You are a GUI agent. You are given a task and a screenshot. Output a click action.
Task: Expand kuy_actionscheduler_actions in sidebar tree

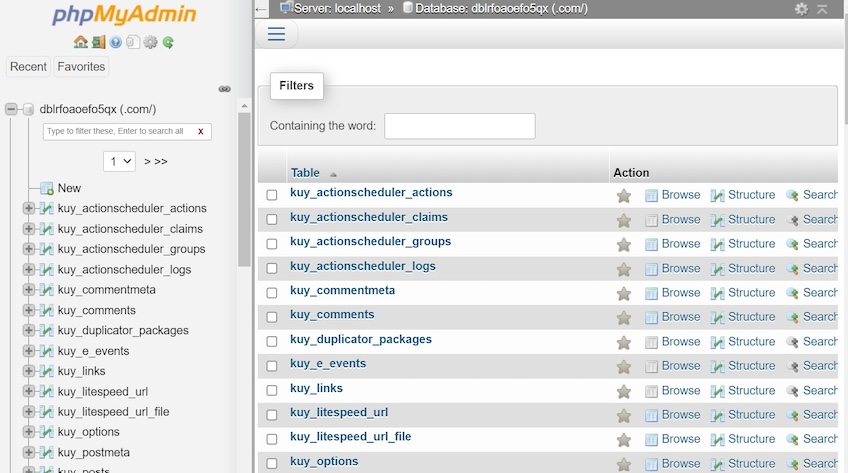[x=29, y=208]
